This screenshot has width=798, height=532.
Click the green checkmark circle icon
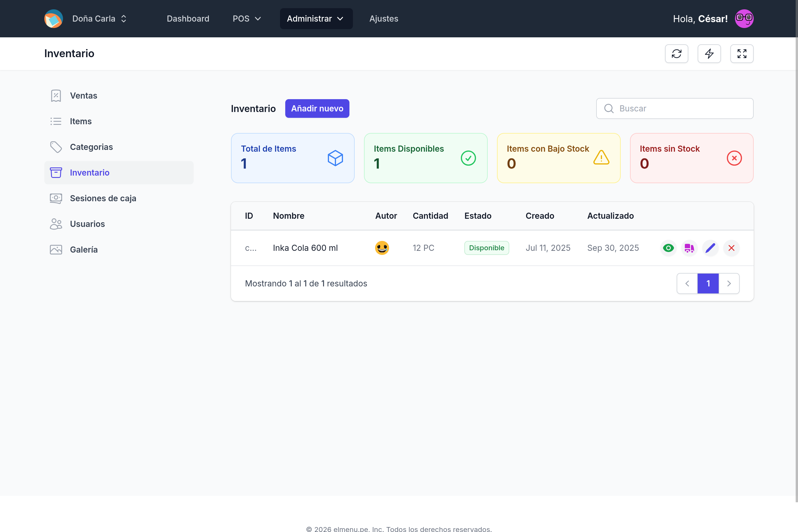468,158
